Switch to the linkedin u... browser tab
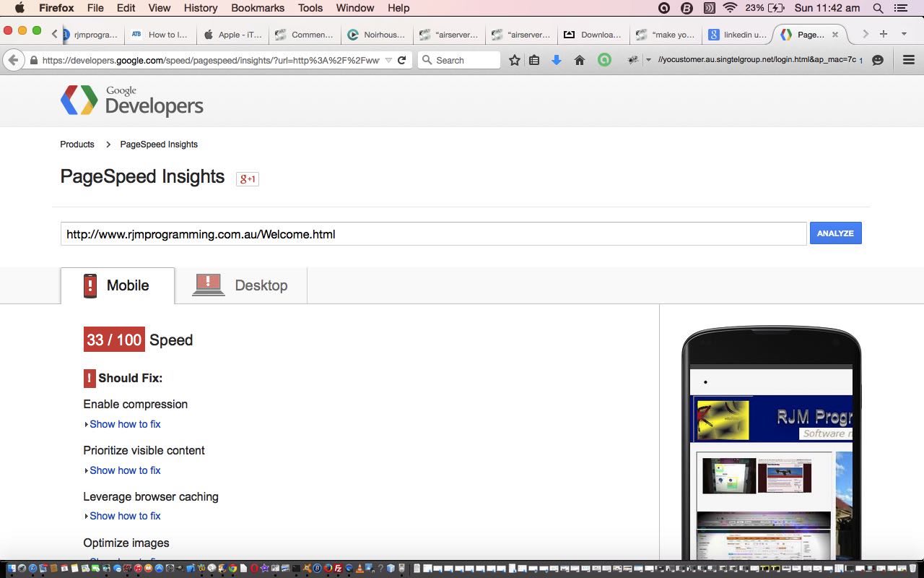The image size is (924, 578). [738, 34]
